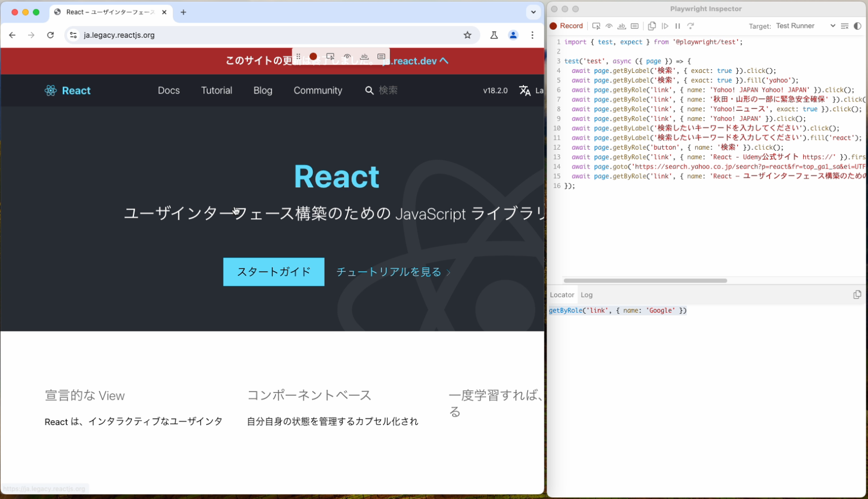Image resolution: width=868 pixels, height=499 pixels.
Task: Select the React browser tab
Action: coord(111,12)
